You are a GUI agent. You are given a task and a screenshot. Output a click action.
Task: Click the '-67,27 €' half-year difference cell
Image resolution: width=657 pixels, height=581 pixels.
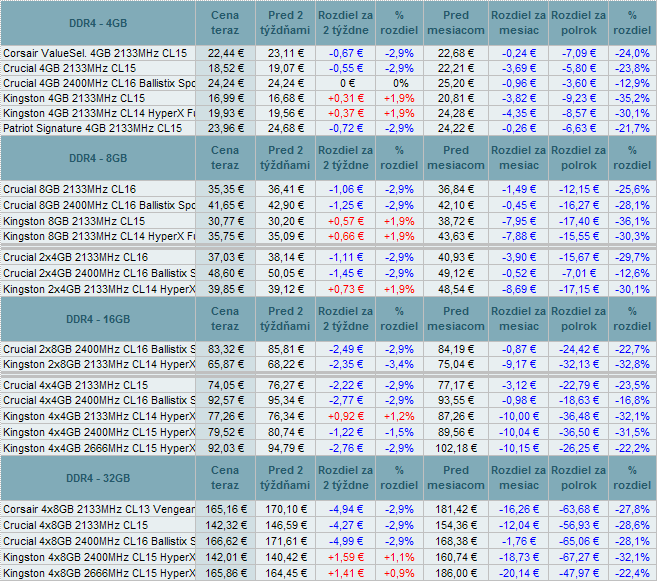click(579, 557)
